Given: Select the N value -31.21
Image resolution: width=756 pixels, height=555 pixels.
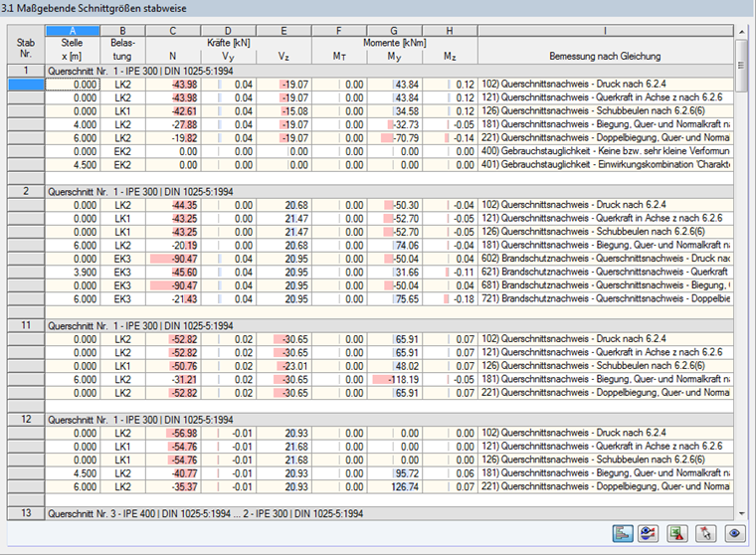Looking at the screenshot, I should point(173,380).
